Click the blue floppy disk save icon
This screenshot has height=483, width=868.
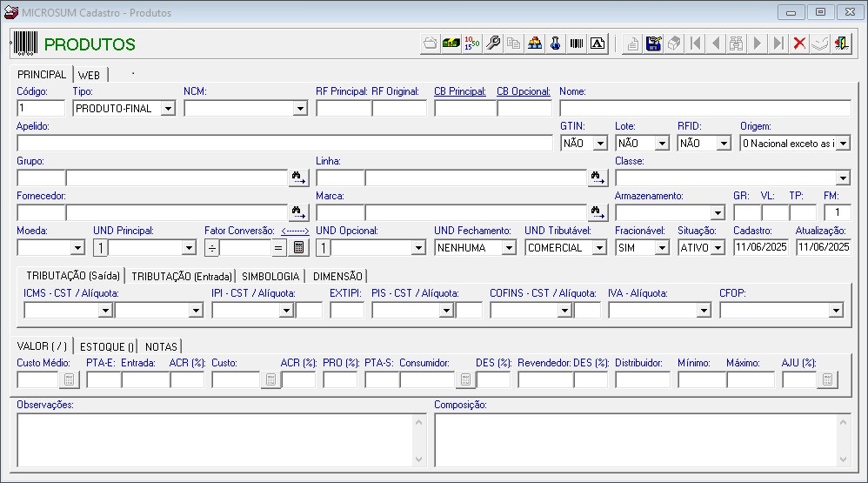[654, 44]
